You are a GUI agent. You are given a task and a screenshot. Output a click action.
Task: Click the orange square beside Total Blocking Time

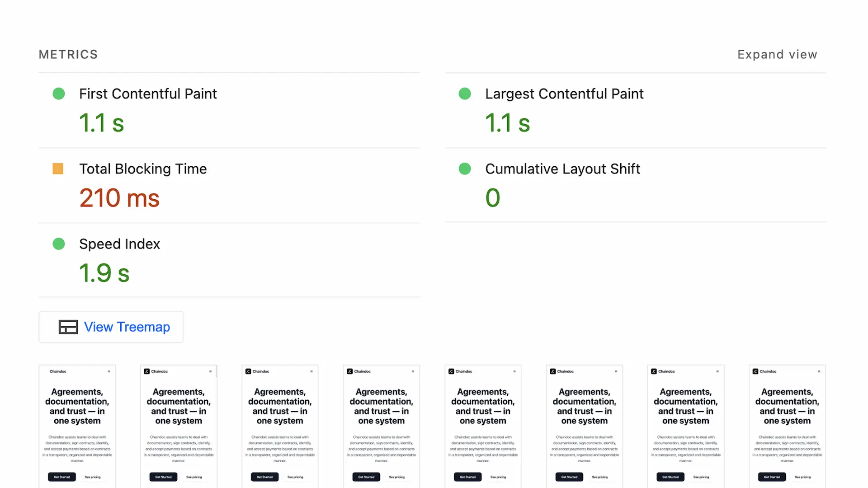coord(58,169)
